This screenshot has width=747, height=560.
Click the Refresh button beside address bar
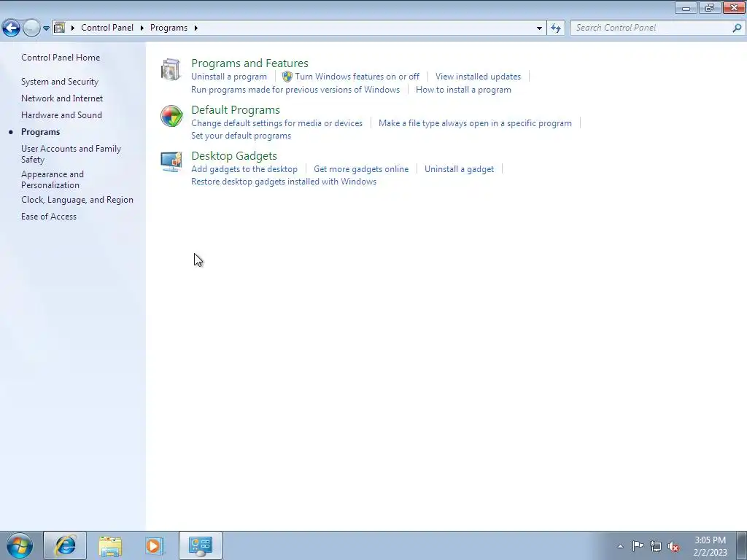point(556,28)
